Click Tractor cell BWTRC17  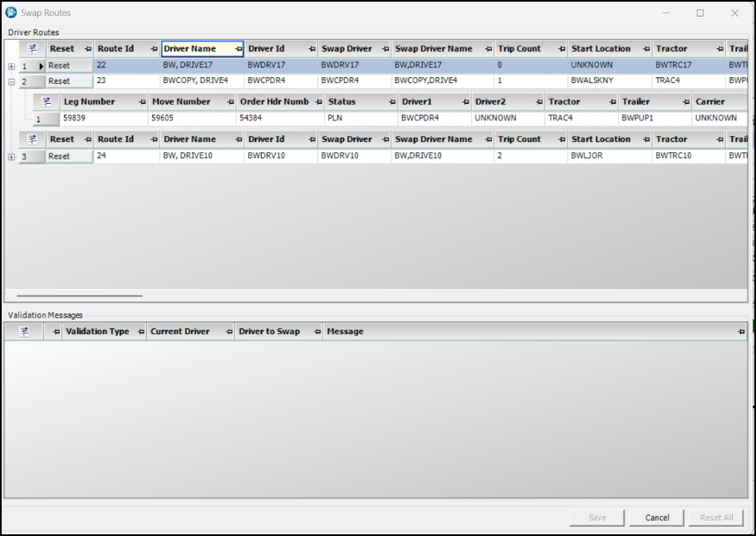point(689,65)
